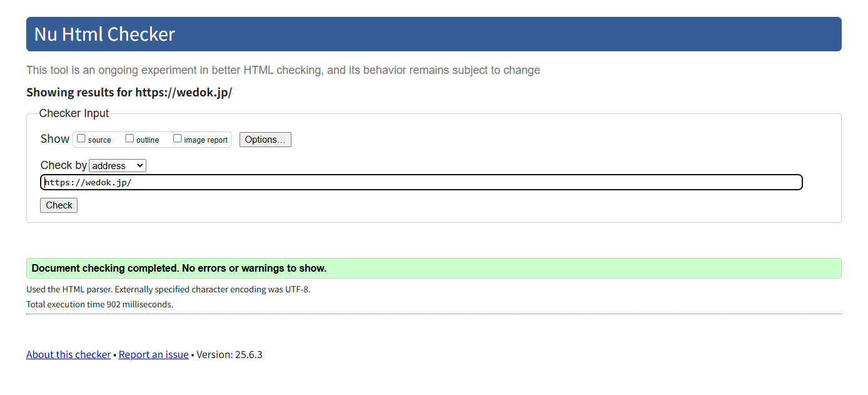The width and height of the screenshot is (868, 395).
Task: Click the 'image report' label text
Action: click(206, 140)
